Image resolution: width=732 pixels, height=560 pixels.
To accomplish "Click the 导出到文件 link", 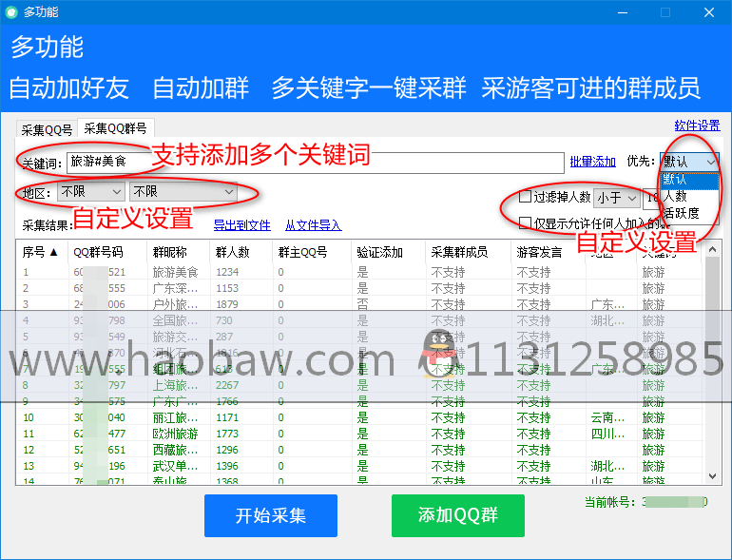I will coord(241,225).
